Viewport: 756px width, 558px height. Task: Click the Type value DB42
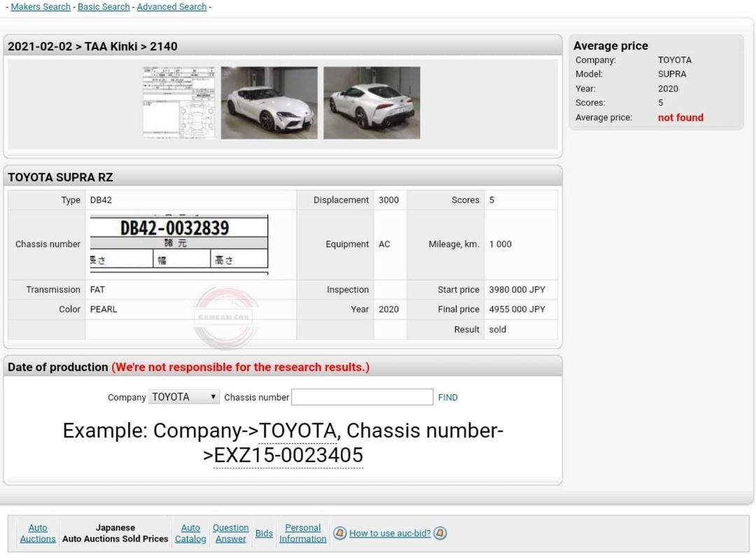tap(101, 200)
